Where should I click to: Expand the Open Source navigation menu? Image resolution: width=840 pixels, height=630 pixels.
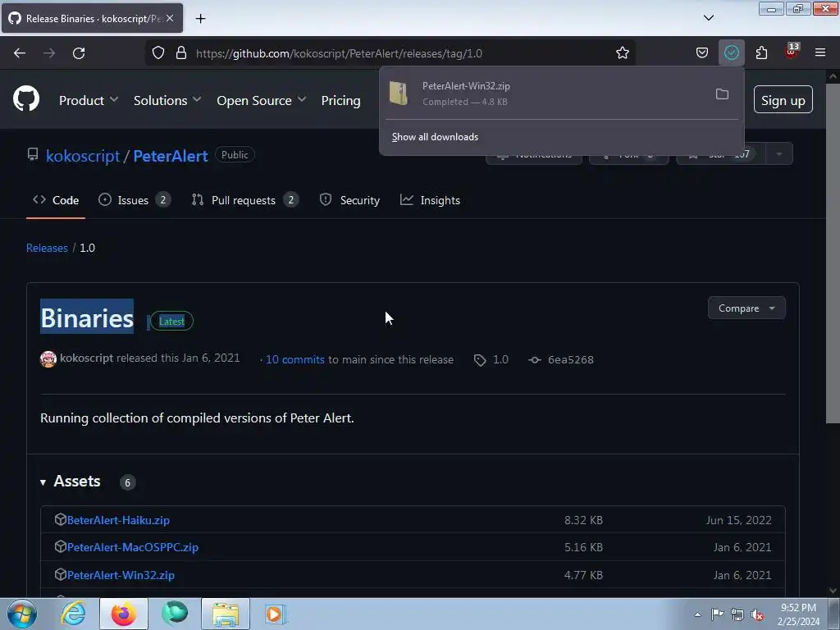262,101
